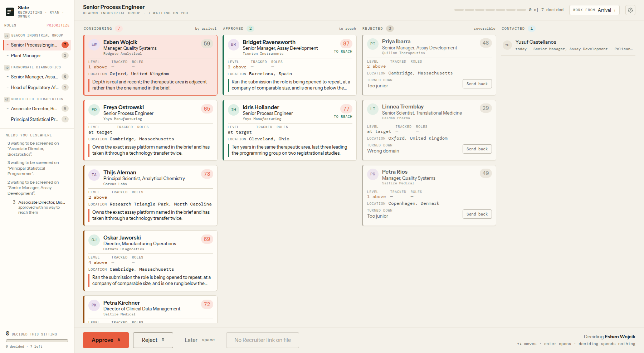The image size is (644, 353).
Task: Open the Work From Arrival dropdown
Action: (x=594, y=10)
